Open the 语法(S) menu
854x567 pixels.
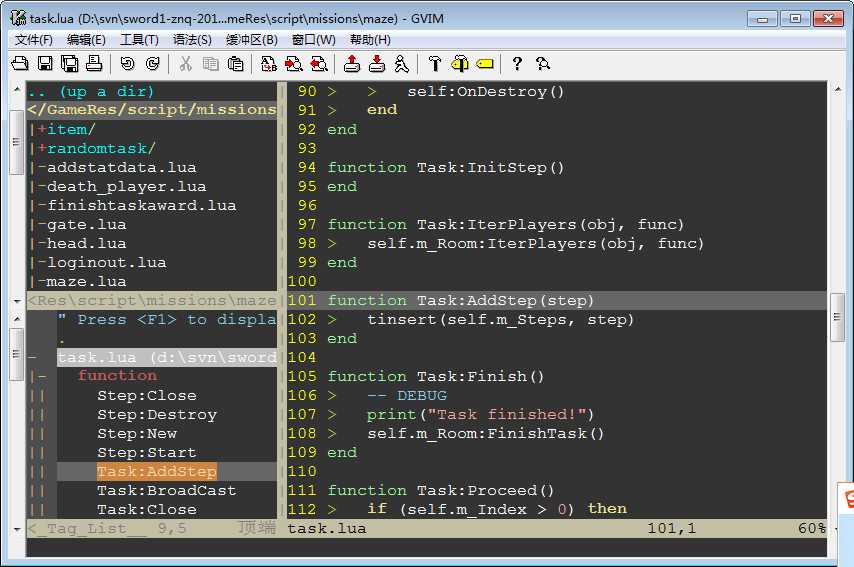(x=192, y=40)
